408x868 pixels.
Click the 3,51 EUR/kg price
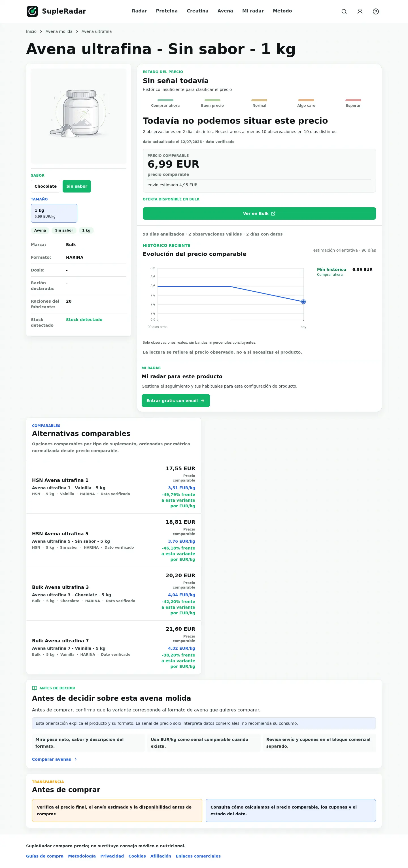181,488
